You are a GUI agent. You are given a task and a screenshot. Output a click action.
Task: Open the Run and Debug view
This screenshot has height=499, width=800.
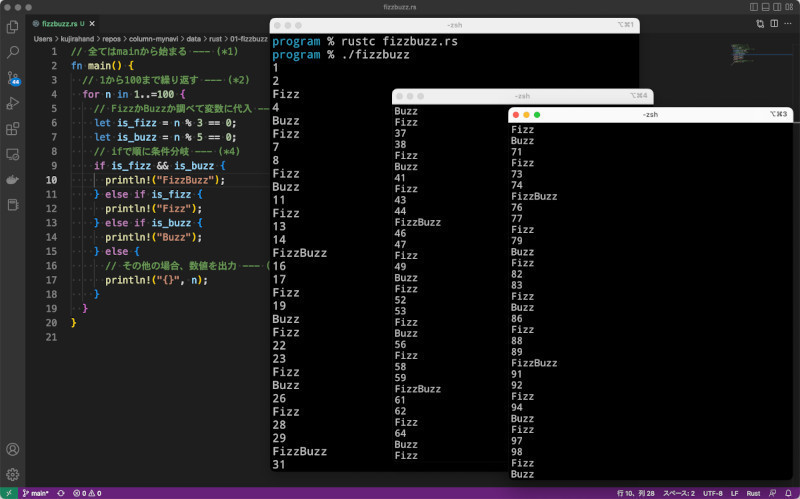coord(13,103)
